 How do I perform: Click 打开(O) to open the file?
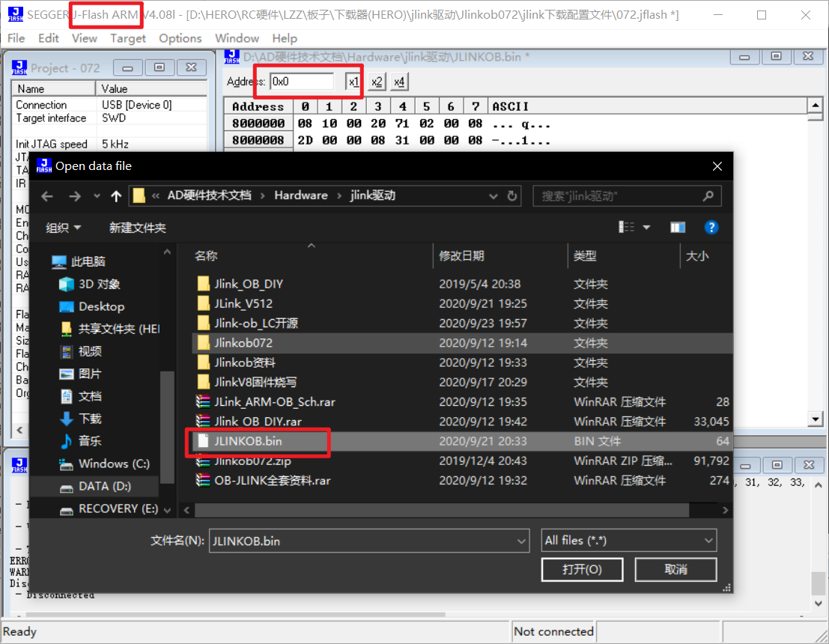[x=582, y=569]
